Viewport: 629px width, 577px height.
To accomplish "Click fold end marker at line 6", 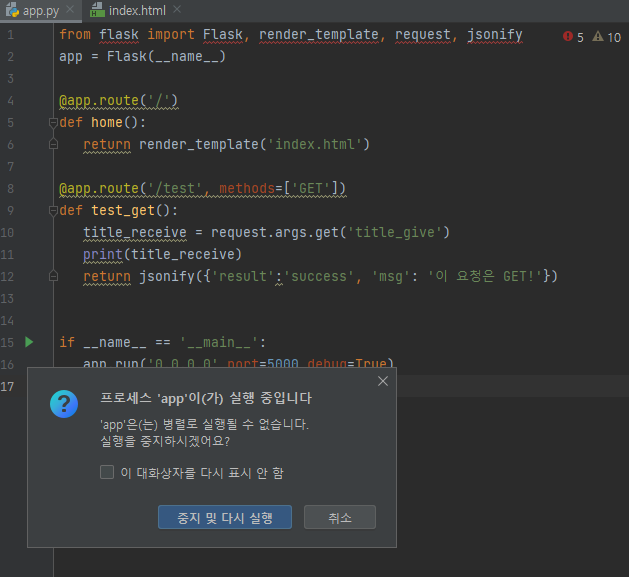I will (53, 144).
